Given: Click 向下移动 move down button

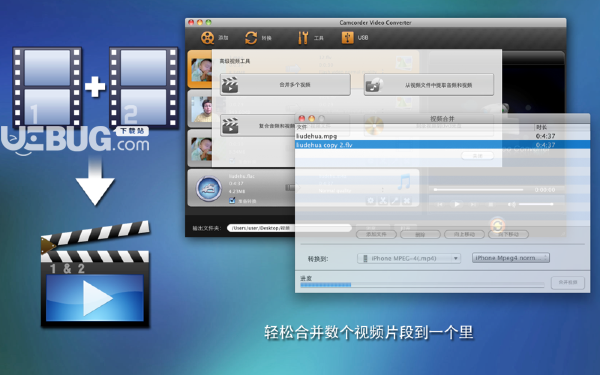Looking at the screenshot, I should [509, 234].
